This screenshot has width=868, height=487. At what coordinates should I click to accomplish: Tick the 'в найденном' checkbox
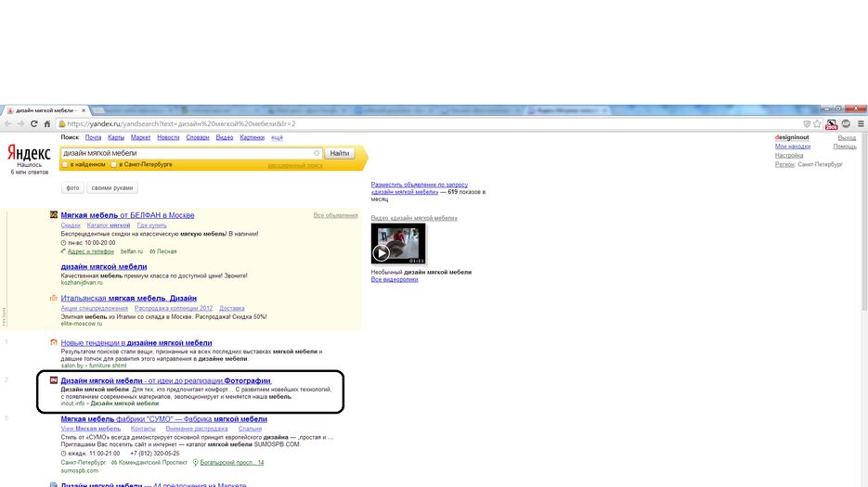click(65, 165)
